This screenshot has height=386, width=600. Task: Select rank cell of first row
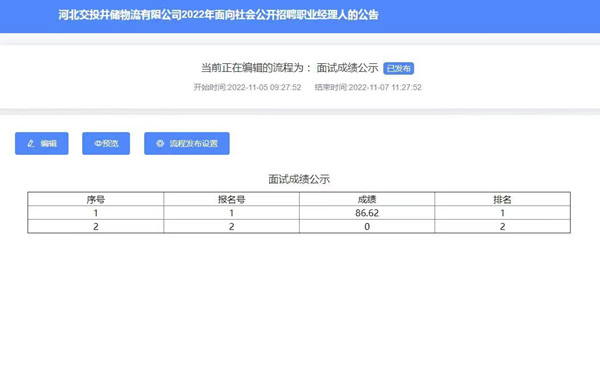[502, 213]
